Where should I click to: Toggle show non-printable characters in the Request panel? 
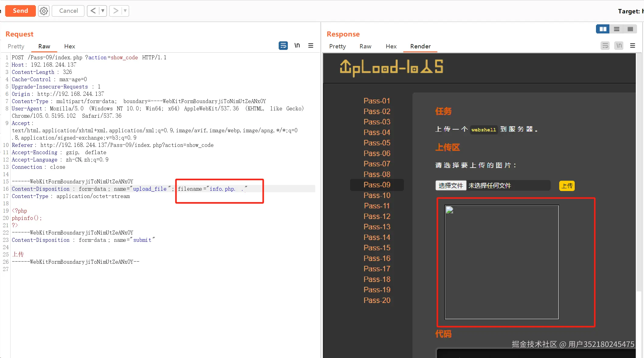tap(297, 46)
